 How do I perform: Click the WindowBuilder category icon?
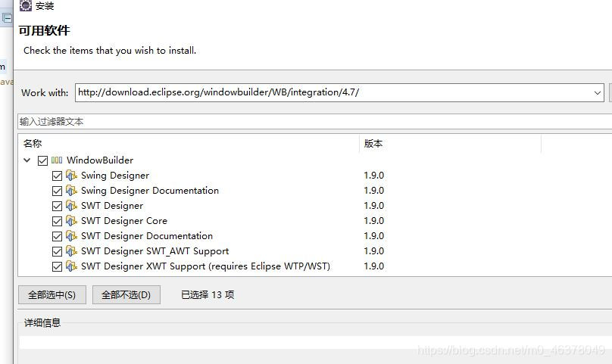tap(57, 160)
